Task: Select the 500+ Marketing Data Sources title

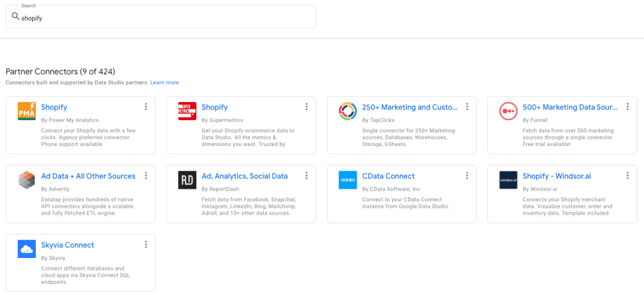Action: point(568,108)
